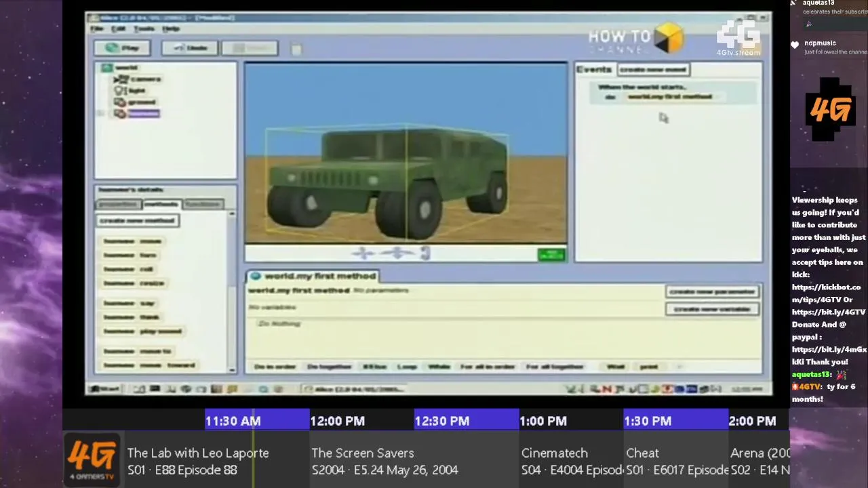Screen dimensions: 868x488
Task: Click the Wait tile
Action: [x=616, y=367]
